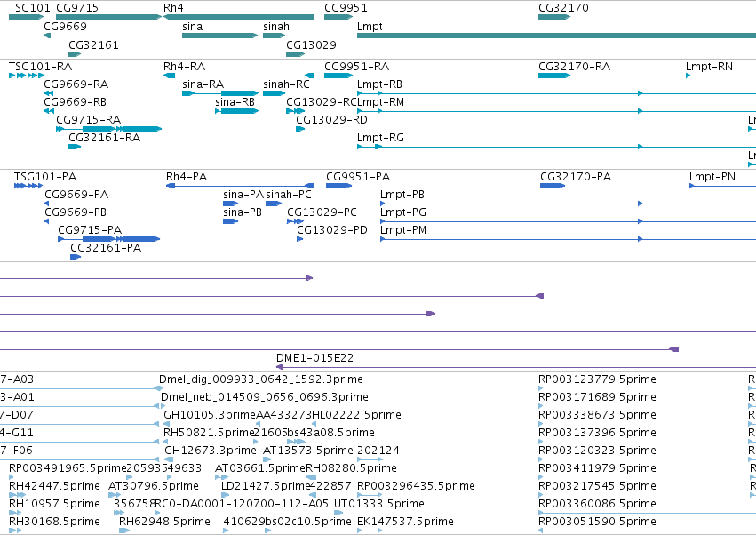Select the CG32170-RA transcript label
The height and width of the screenshot is (535, 756).
(x=574, y=66)
